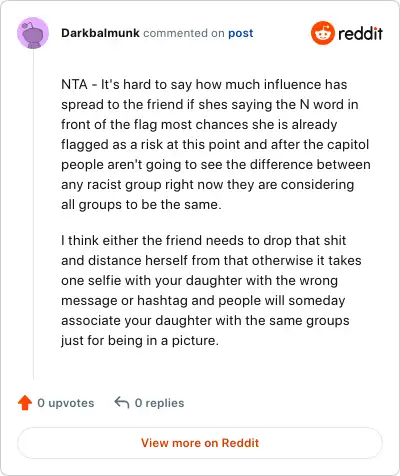Click the 'View more on Reddit' button
Screen dimensions: 400x476
(x=200, y=443)
